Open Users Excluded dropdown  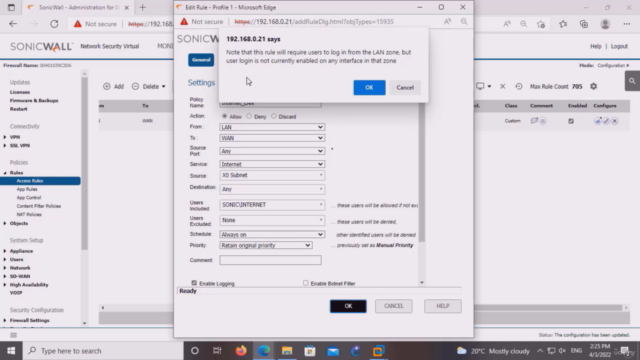coord(272,220)
